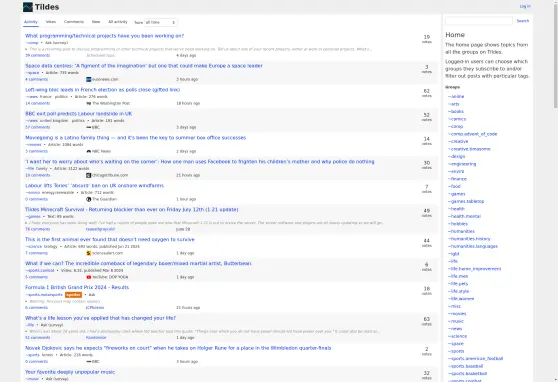558x382 pixels.
Task: Open first animal without oxygen article
Action: [110, 239]
